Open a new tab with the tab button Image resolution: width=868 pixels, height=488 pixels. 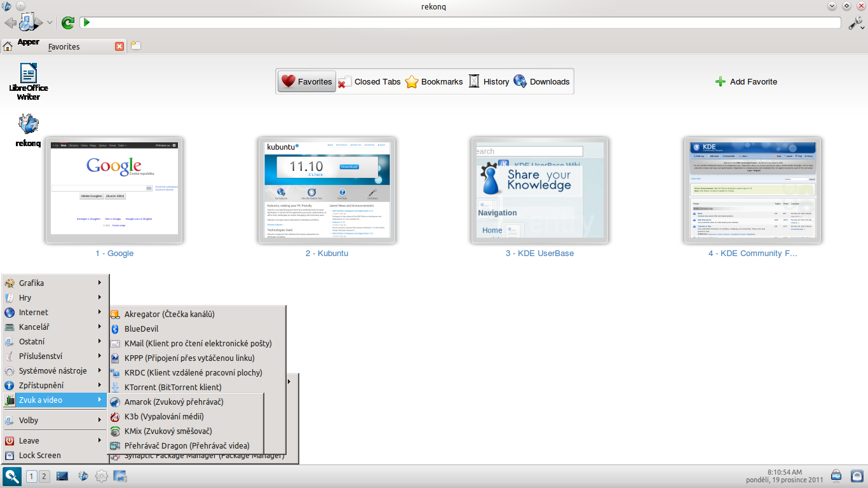click(x=136, y=46)
